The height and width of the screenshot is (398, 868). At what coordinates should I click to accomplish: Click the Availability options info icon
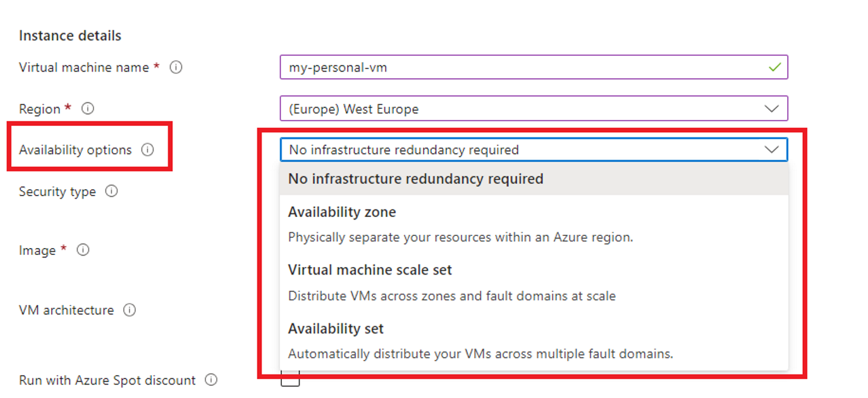[148, 149]
